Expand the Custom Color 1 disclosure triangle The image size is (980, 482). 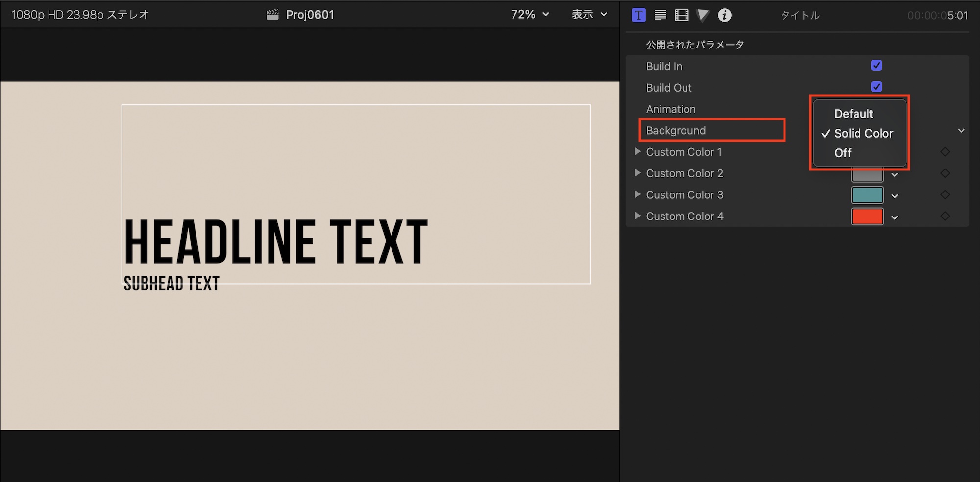click(x=637, y=152)
